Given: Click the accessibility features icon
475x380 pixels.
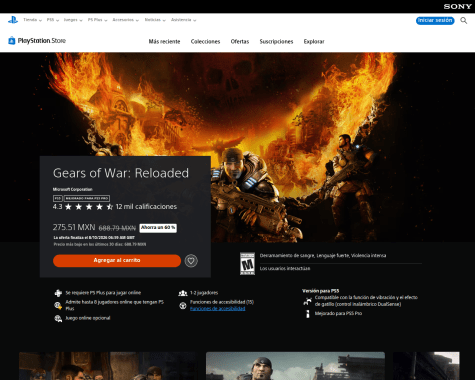Looking at the screenshot, I should 183,305.
